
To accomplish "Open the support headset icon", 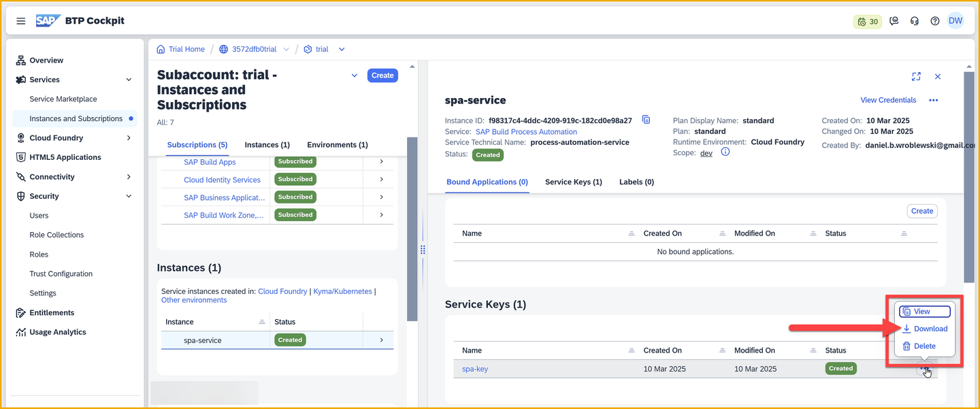I will point(915,21).
